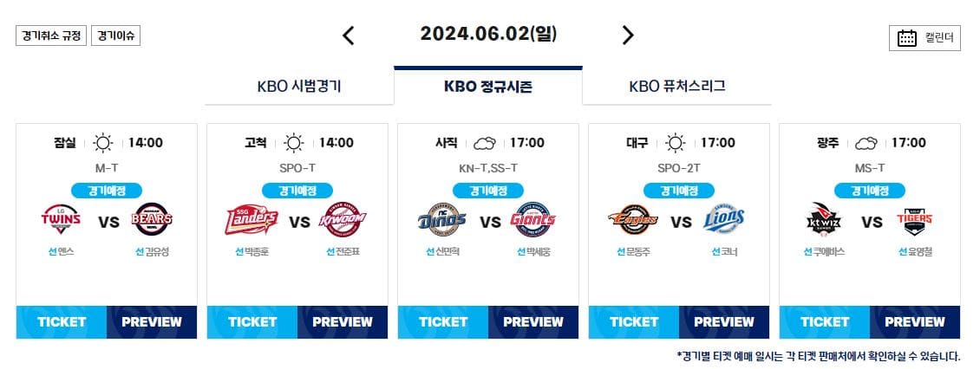Switch to KBO 퓨처스리그 tab
The width and height of the screenshot is (980, 369).
pos(677,87)
